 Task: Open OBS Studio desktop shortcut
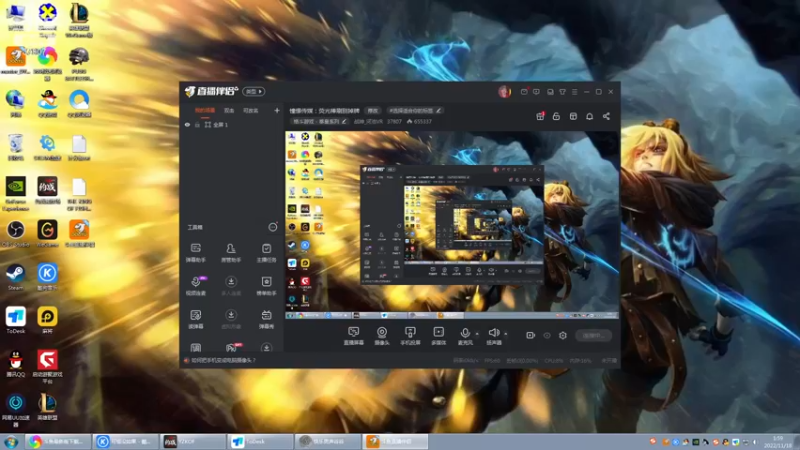[x=15, y=234]
